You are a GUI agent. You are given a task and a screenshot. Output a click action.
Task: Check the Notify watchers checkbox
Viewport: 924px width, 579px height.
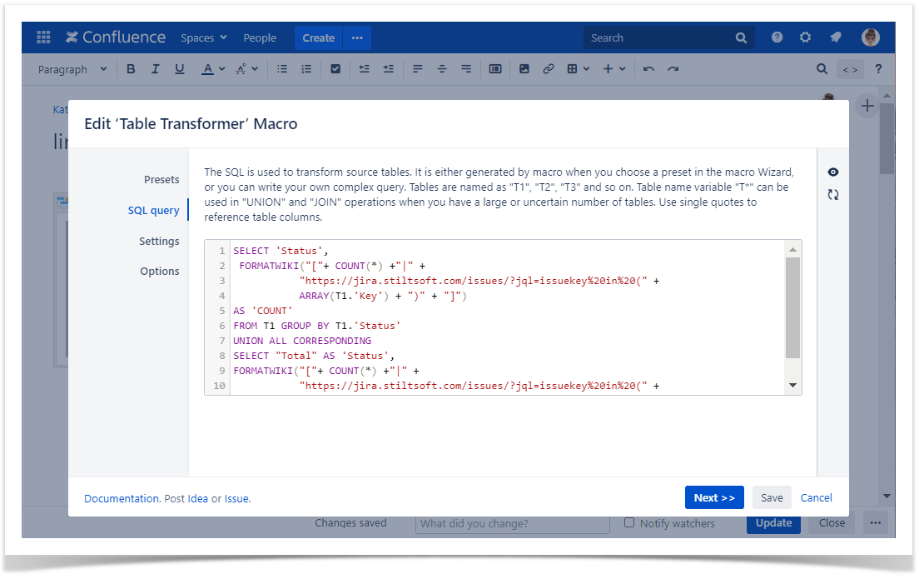tap(629, 523)
